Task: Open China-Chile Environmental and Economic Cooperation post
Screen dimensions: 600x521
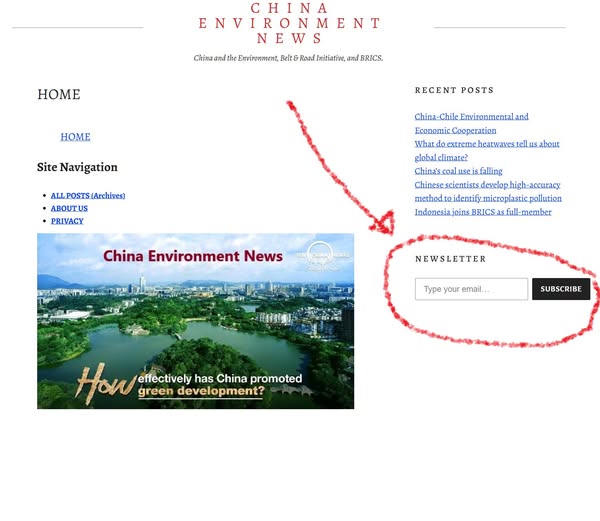Action: (471, 124)
